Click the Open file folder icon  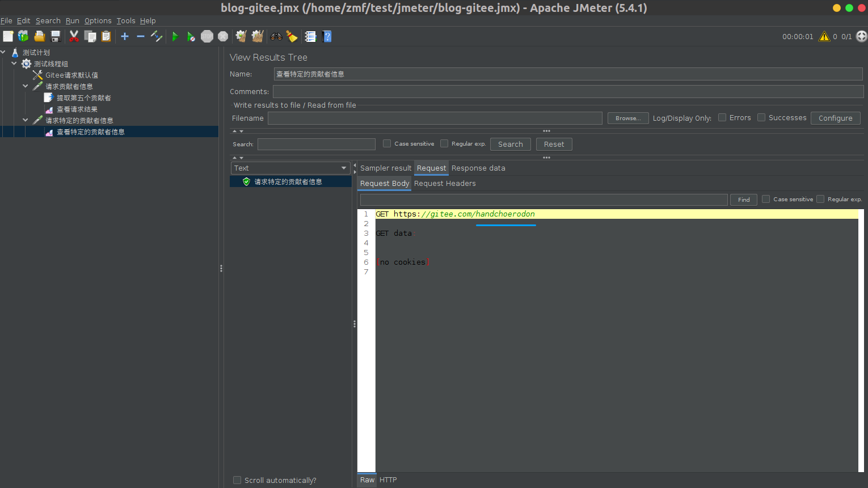click(x=39, y=36)
